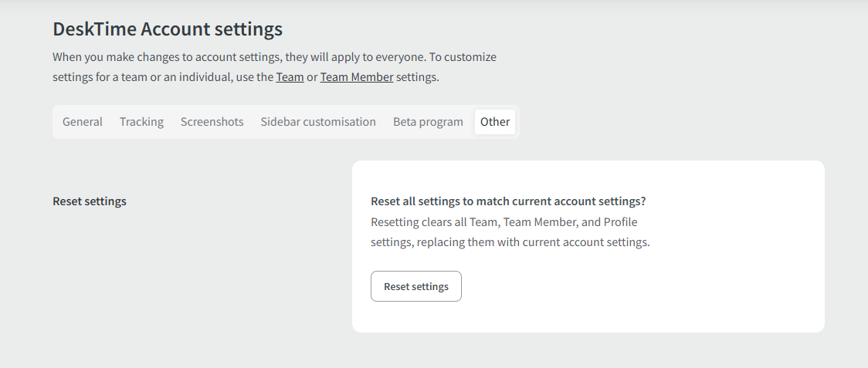Follow the Team settings link
Image resolution: width=868 pixels, height=368 pixels.
coord(290,77)
